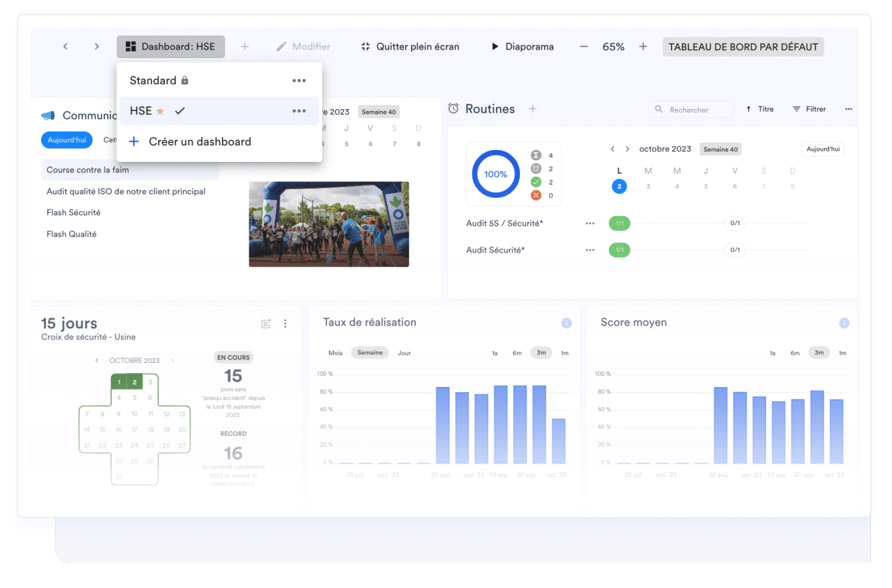Open the three-dot menu of safety cross widget
This screenshot has height=588, width=892.
(x=285, y=324)
